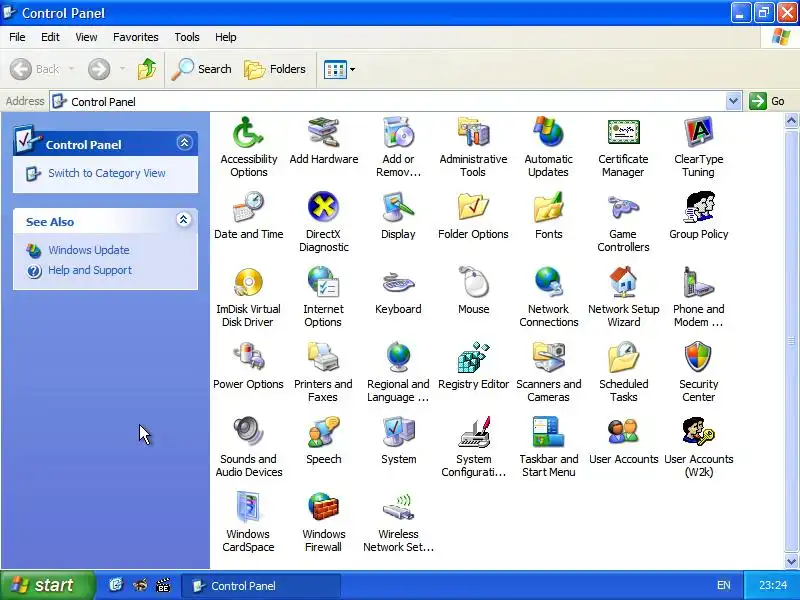Select the Keyboard applet icon
This screenshot has height=600, width=800.
coord(398,282)
